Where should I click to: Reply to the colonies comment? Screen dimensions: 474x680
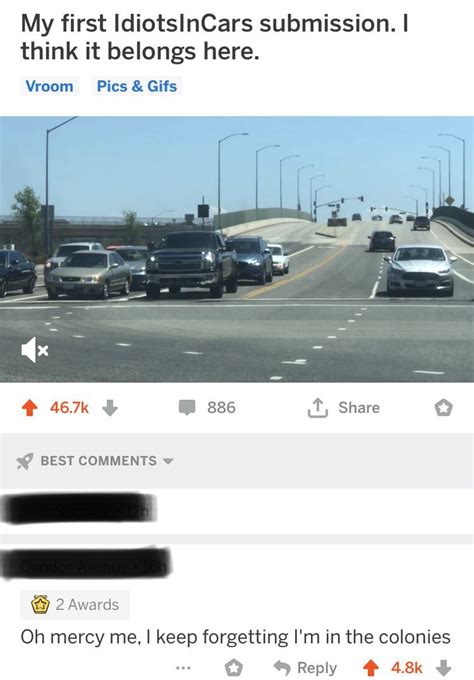(x=305, y=668)
